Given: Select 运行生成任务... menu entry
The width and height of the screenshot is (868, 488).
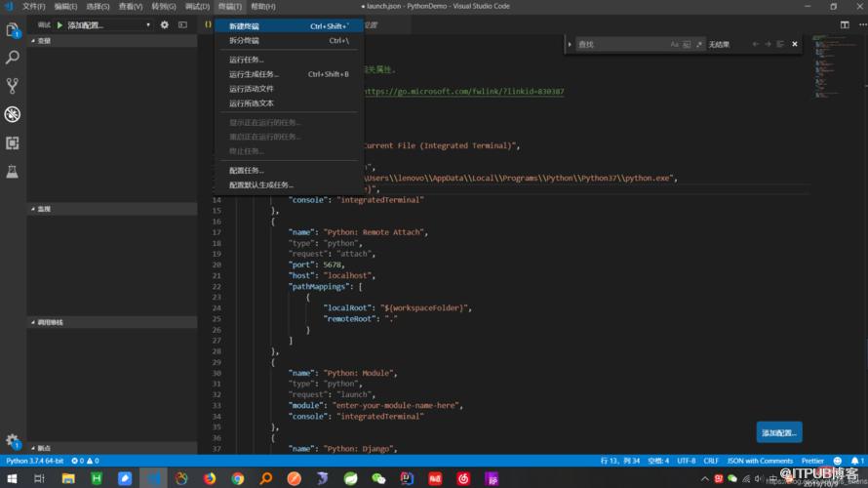Looking at the screenshot, I should coord(289,73).
